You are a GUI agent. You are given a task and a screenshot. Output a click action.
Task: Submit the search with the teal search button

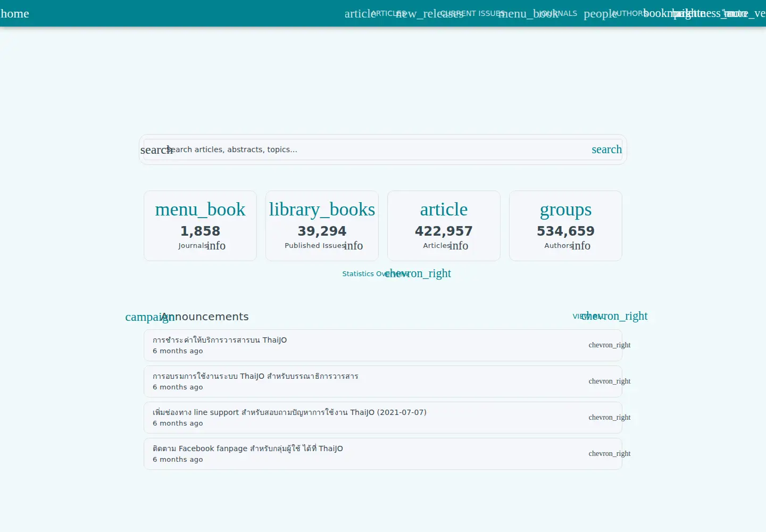tap(606, 149)
